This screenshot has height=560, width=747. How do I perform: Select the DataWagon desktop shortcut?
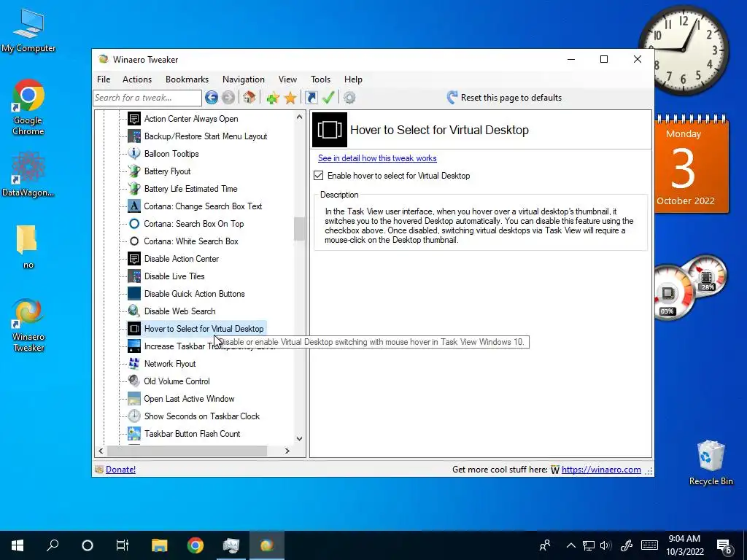28,174
